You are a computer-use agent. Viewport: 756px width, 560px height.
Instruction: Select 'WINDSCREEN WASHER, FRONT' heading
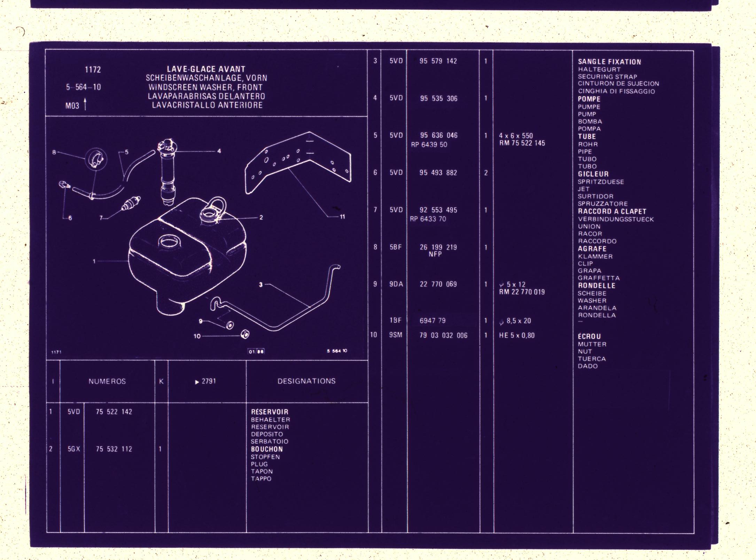(x=205, y=87)
